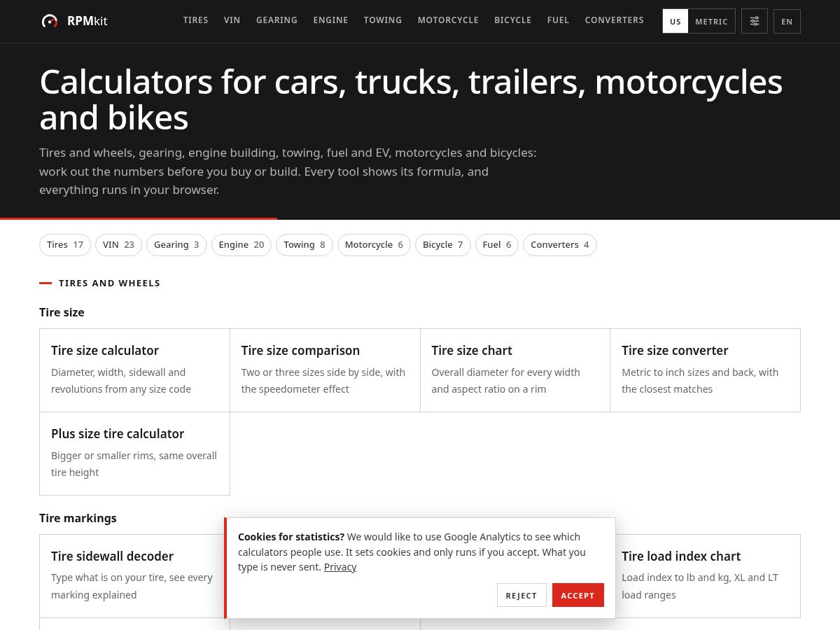Open the Towing nav menu
The image size is (840, 630).
(x=383, y=20)
